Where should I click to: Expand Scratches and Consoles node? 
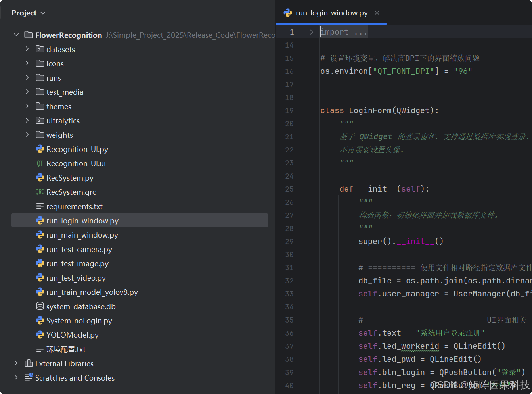[x=16, y=378]
